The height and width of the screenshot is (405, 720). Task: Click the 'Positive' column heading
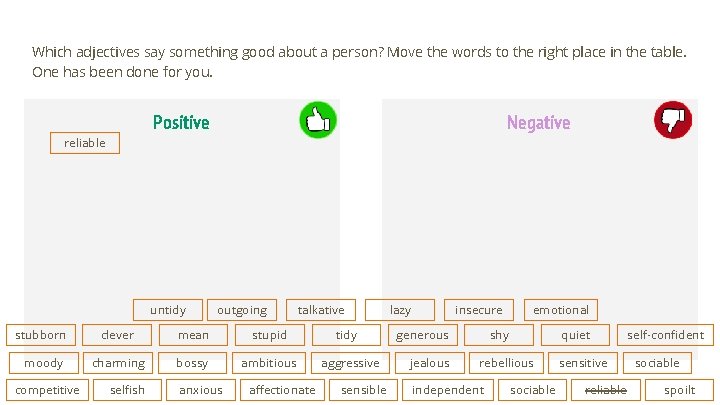pos(181,123)
